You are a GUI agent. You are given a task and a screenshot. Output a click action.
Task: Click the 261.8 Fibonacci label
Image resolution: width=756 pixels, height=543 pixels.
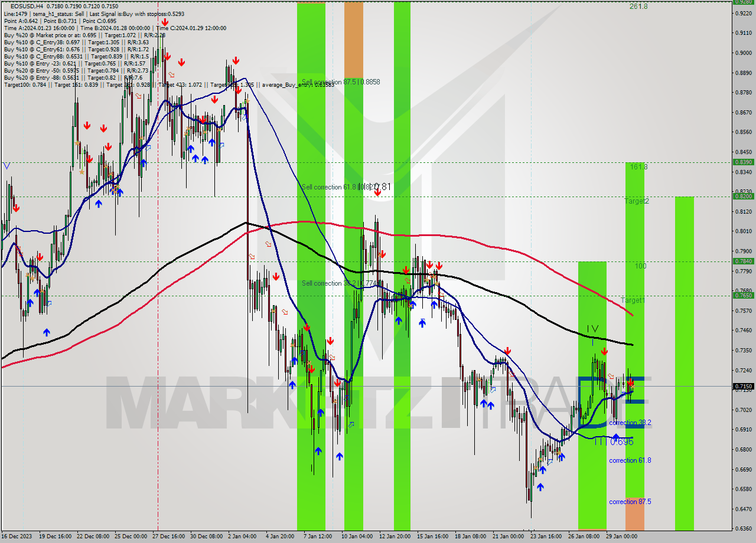[638, 6]
